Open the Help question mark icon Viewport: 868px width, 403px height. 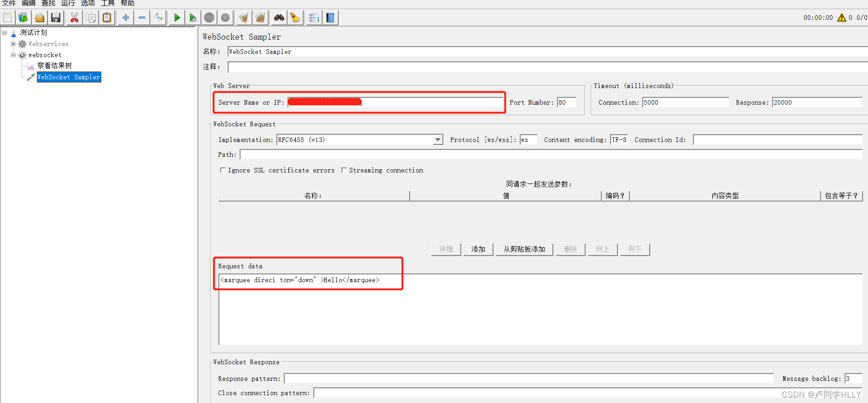click(x=330, y=18)
